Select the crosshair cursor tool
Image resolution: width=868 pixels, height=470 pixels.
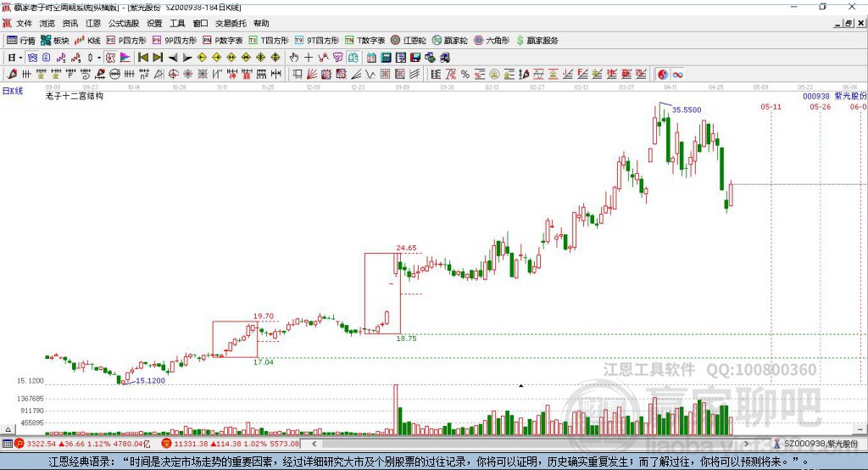[x=309, y=58]
